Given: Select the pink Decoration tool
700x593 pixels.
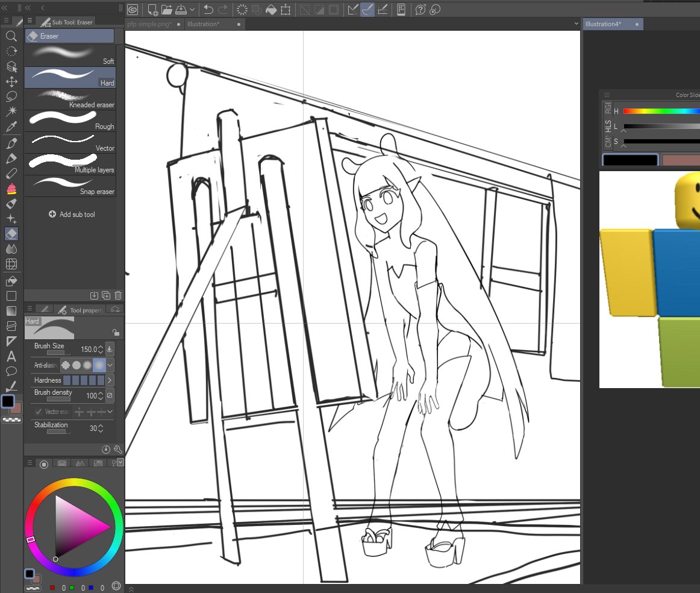Looking at the screenshot, I should pos(11,189).
